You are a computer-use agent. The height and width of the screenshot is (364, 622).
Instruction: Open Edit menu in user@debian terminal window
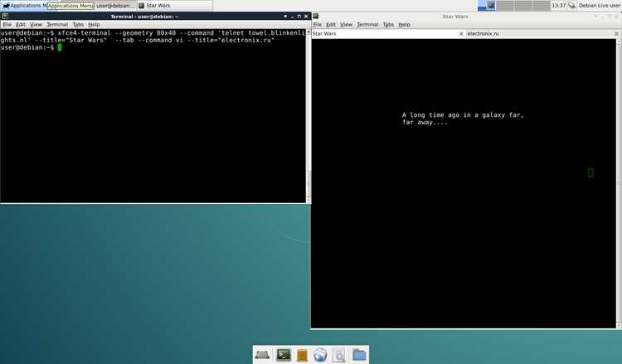(x=21, y=25)
